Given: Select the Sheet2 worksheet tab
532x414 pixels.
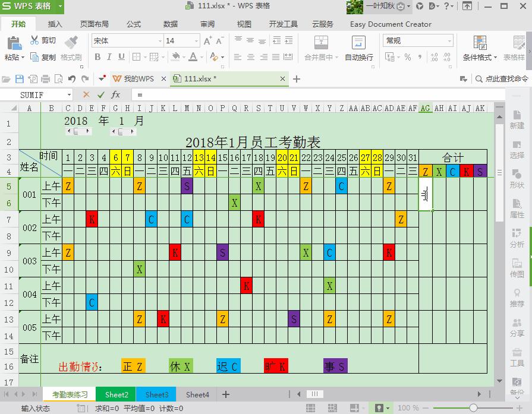Looking at the screenshot, I should (117, 394).
